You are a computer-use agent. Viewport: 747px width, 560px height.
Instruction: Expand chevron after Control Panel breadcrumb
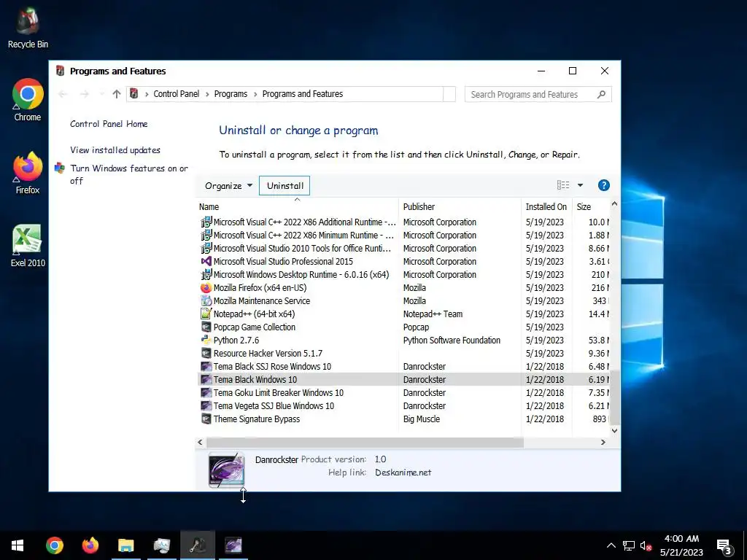[x=206, y=94]
